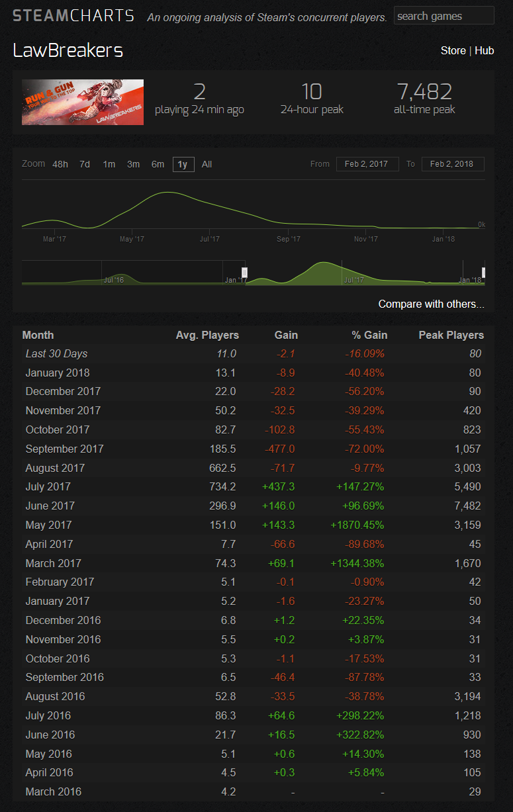Open the Hub link
The image size is (513, 812).
coord(484,50)
